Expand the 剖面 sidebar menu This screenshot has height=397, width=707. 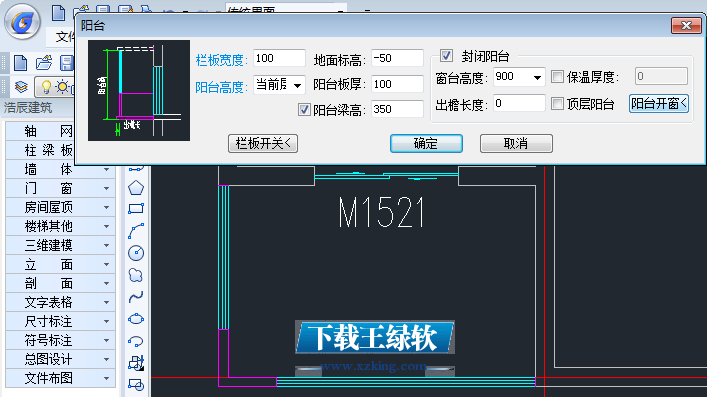click(x=60, y=283)
